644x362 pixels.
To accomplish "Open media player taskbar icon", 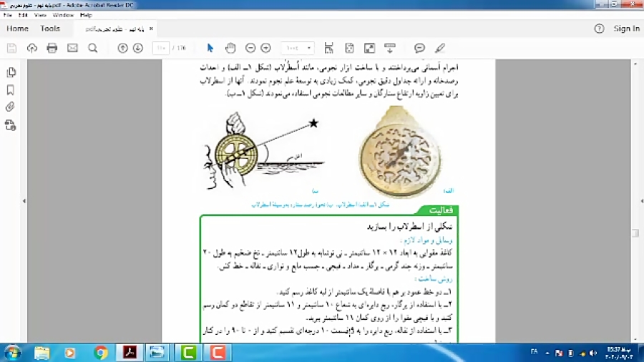I will point(70,353).
